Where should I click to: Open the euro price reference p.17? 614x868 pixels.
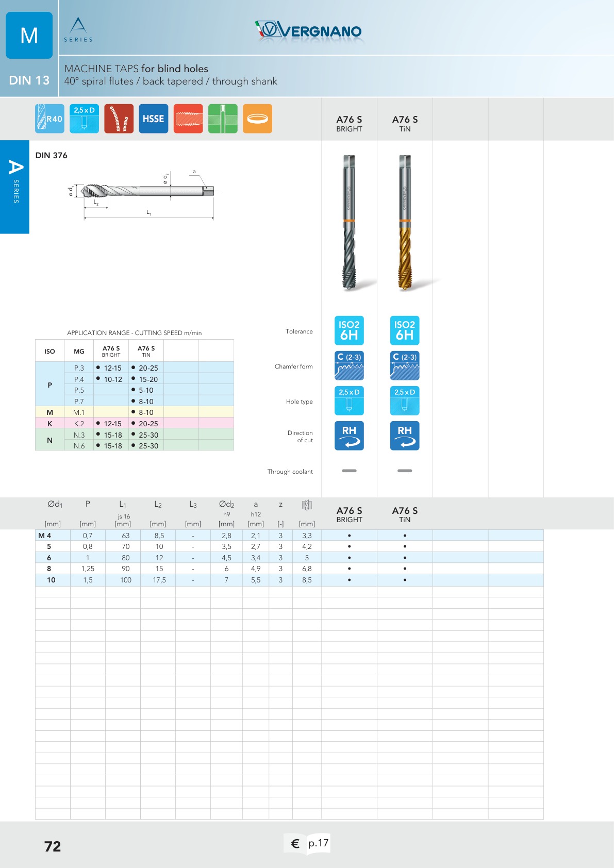(307, 844)
